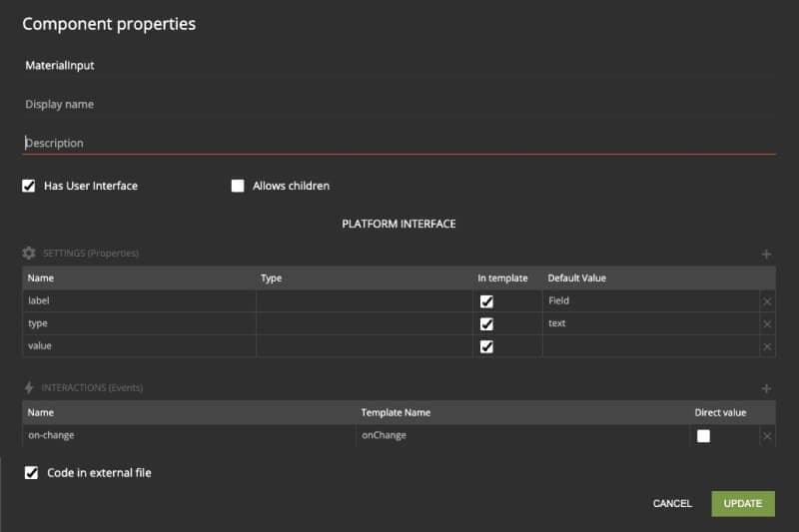Select the label name cell
The width and height of the screenshot is (799, 532).
pyautogui.click(x=139, y=300)
